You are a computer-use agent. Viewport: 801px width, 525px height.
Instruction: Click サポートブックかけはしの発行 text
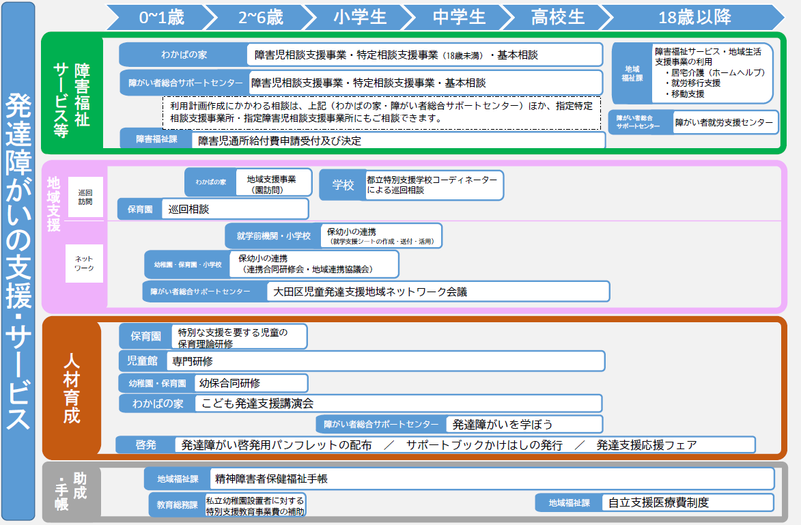(x=484, y=445)
